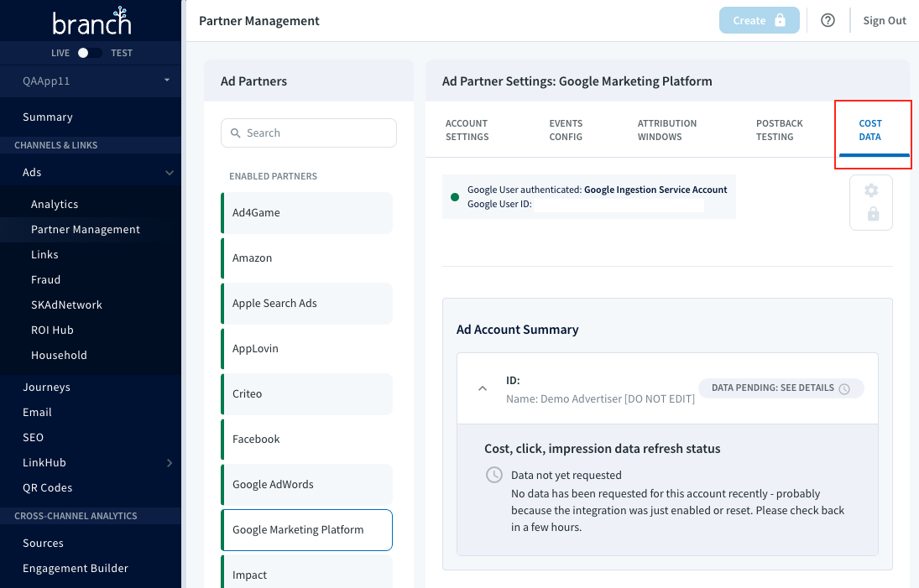Click the Create button
This screenshot has height=588, width=919.
pyautogui.click(x=759, y=20)
